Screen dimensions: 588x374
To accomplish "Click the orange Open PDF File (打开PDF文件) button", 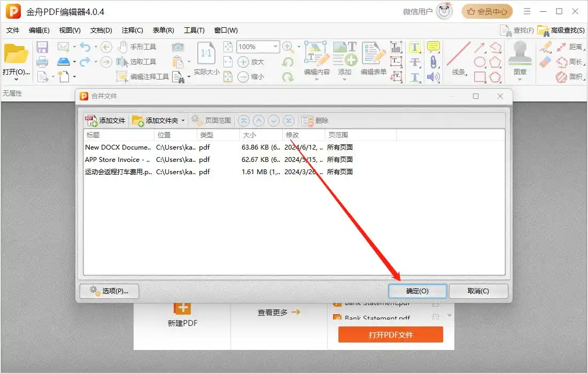I will click(x=390, y=334).
